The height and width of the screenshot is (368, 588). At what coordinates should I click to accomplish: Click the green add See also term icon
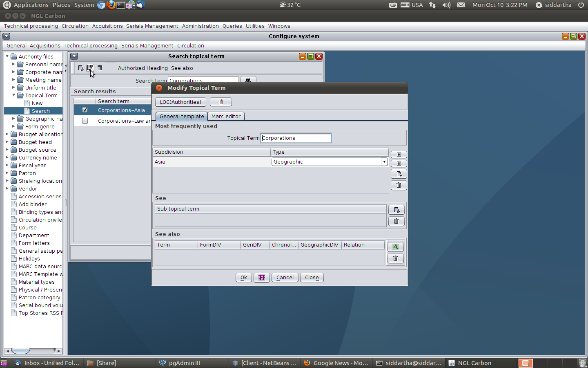click(x=395, y=247)
